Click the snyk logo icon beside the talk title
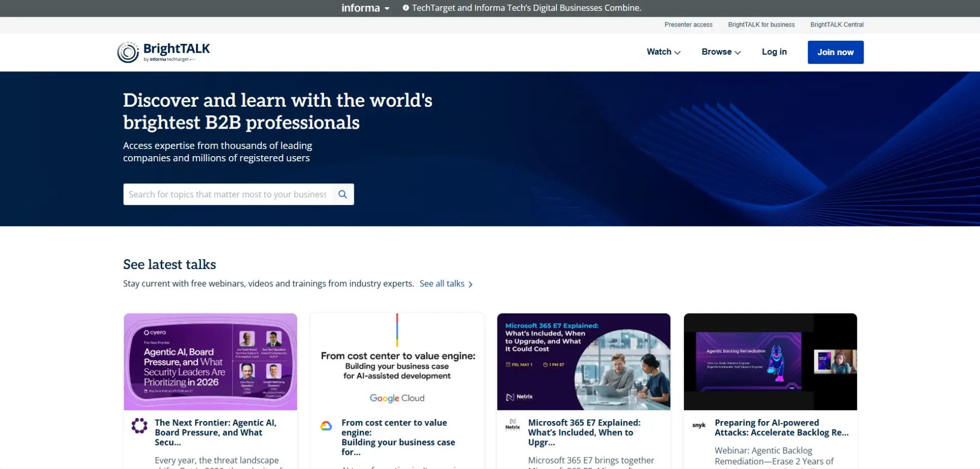980x469 pixels. pyautogui.click(x=699, y=425)
